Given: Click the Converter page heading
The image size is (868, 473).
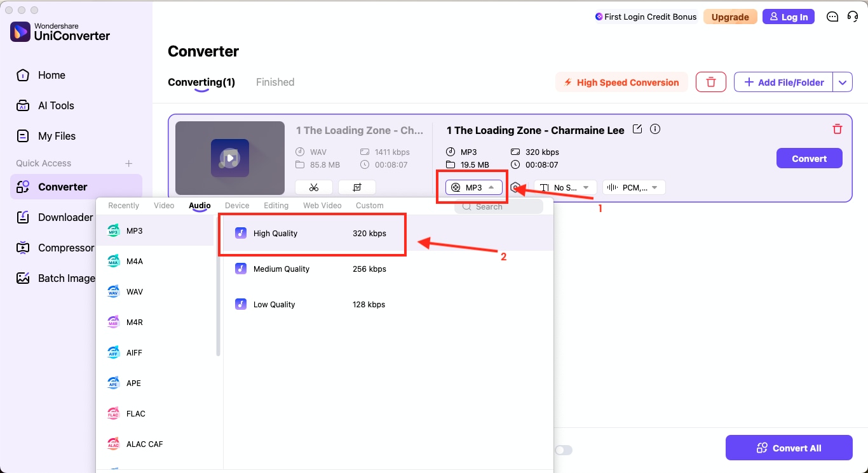Looking at the screenshot, I should point(203,51).
